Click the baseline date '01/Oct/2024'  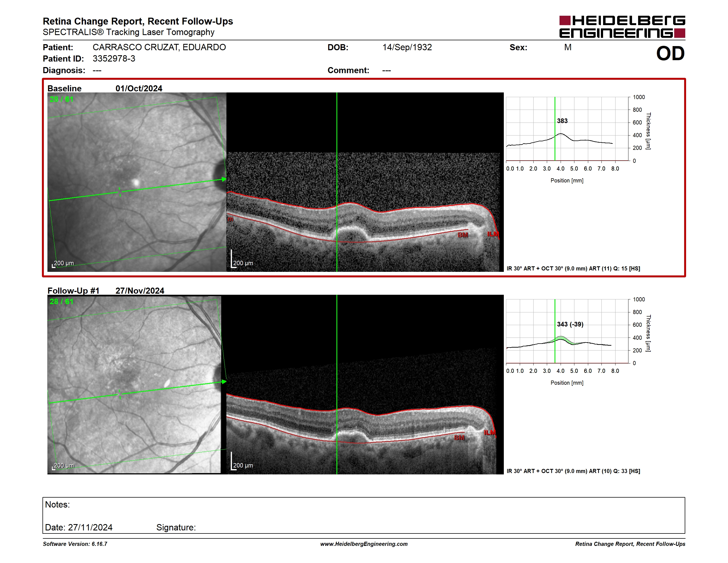139,88
